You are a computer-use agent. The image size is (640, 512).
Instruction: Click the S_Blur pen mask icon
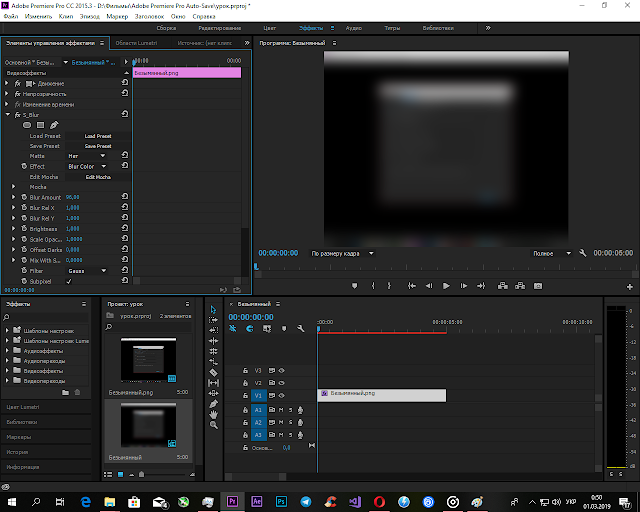(54, 125)
